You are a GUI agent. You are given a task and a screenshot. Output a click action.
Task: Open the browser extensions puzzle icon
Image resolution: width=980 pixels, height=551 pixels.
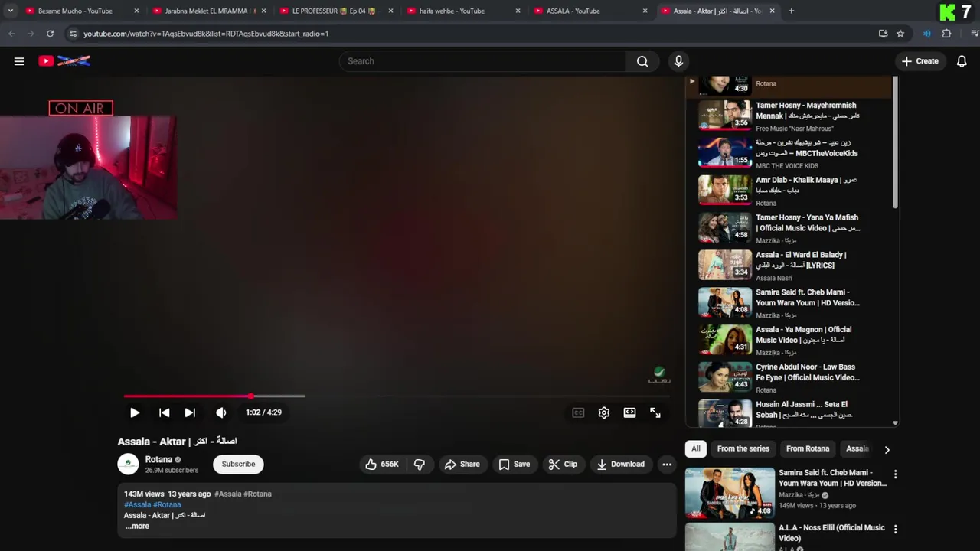click(x=946, y=34)
